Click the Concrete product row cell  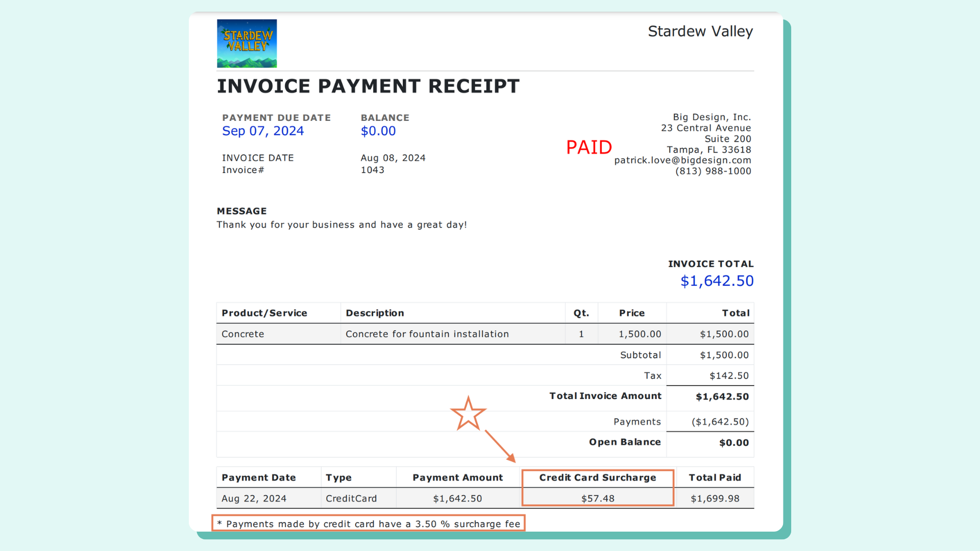[x=243, y=334]
